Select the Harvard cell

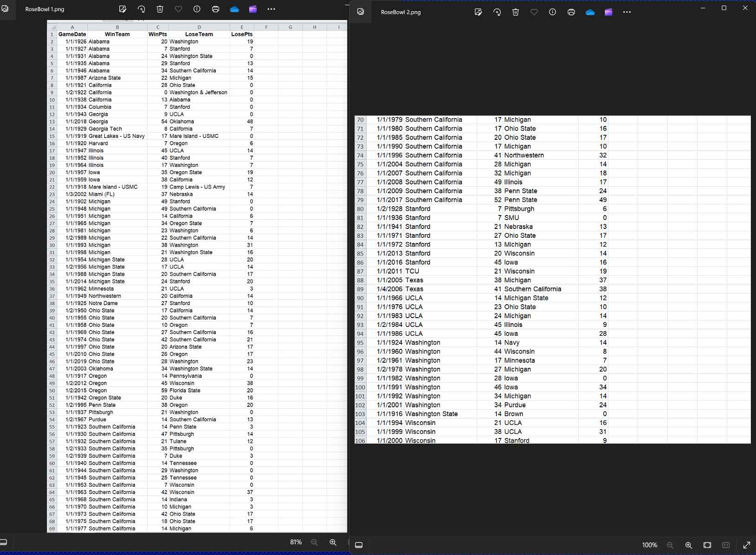(117, 144)
